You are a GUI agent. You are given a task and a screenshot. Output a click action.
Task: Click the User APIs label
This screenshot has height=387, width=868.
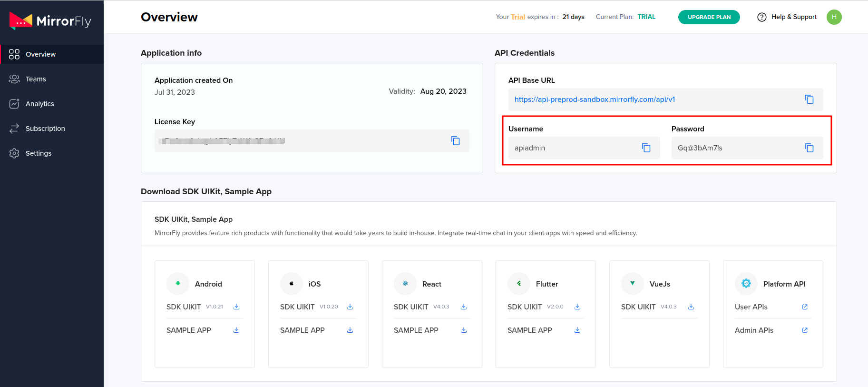coord(751,307)
